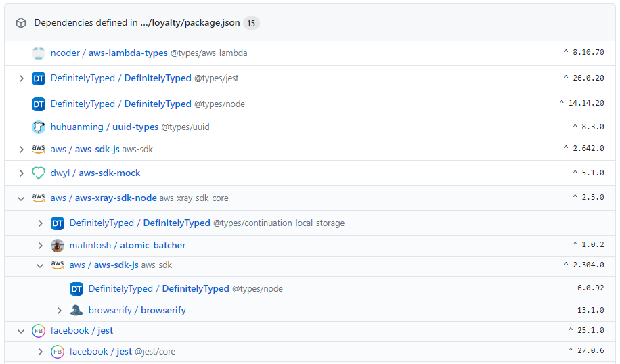The height and width of the screenshot is (364, 620).
Task: Open the browserify repository link in bold
Action: click(163, 311)
